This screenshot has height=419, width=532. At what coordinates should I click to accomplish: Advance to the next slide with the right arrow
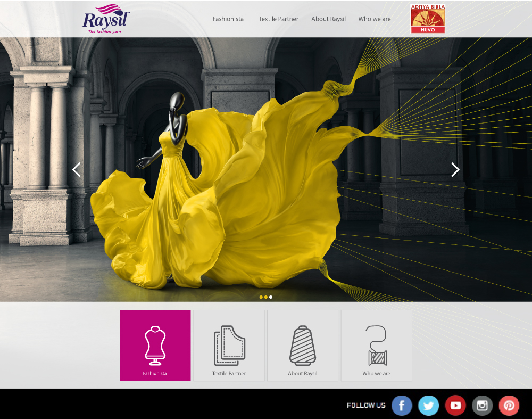[455, 169]
